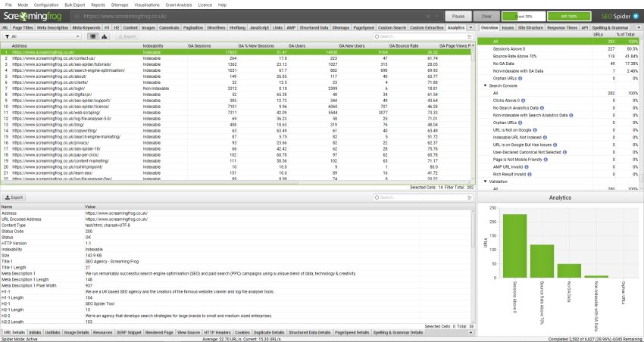Open the Response Times tab
The image size is (644, 342).
tap(562, 28)
